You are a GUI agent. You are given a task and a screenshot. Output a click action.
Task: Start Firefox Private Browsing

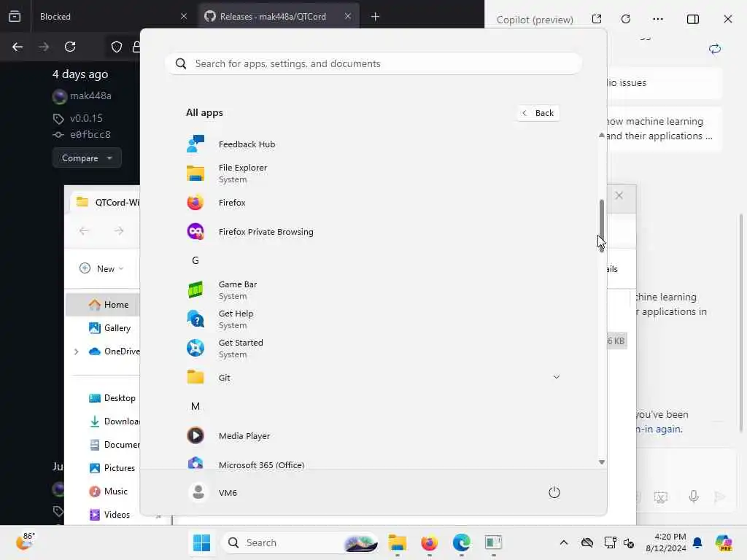click(x=373, y=232)
